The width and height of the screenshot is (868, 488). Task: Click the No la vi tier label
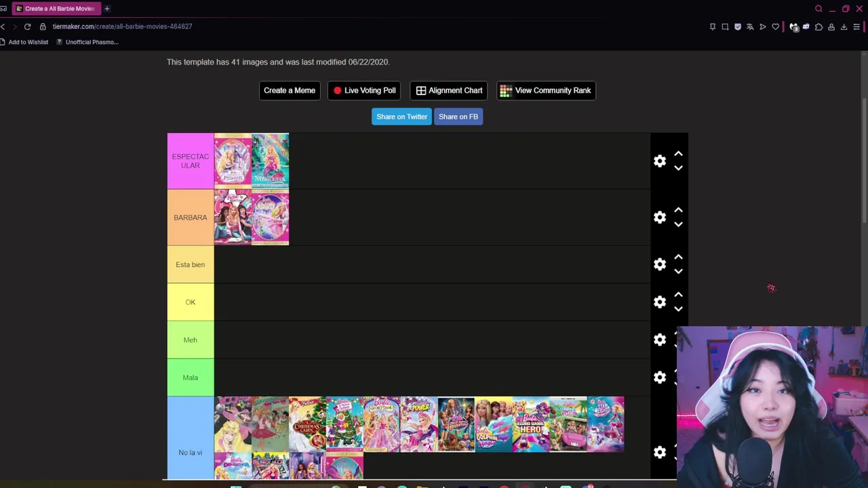tap(191, 439)
